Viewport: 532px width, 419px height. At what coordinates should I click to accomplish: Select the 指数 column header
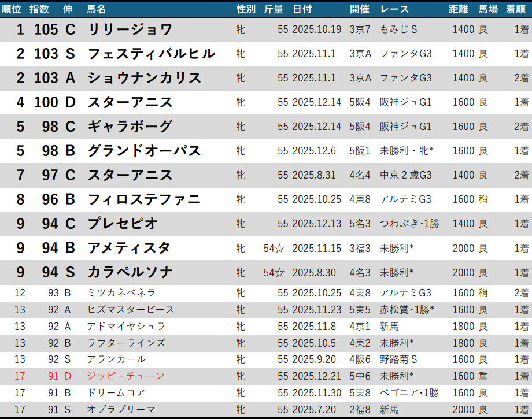(x=39, y=9)
